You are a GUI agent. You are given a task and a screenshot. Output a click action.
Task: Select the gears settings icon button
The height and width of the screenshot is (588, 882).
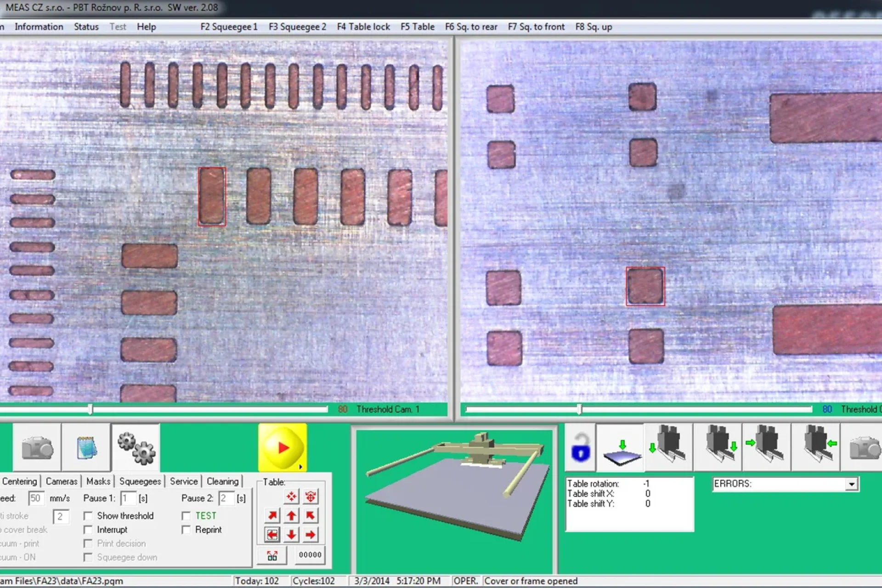136,447
